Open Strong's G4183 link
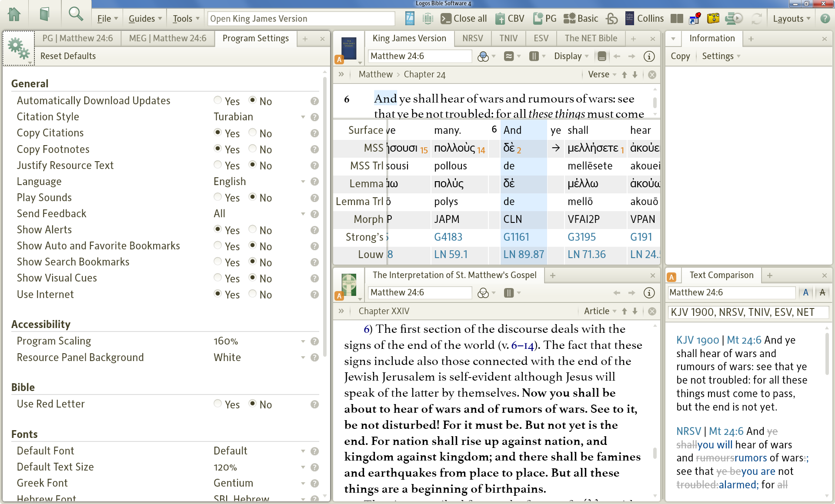The height and width of the screenshot is (504, 835). [x=448, y=237]
